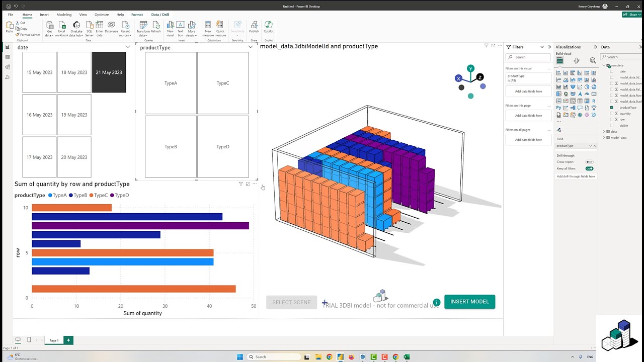Click the Save icon in title bar
Screen dimensions: 644x362
tap(9, 6)
